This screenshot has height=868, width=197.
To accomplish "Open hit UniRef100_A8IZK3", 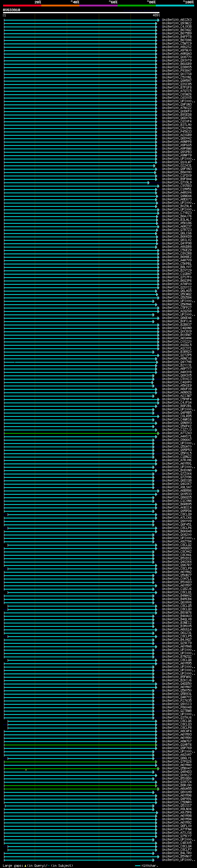I will pyautogui.click(x=177, y=20).
